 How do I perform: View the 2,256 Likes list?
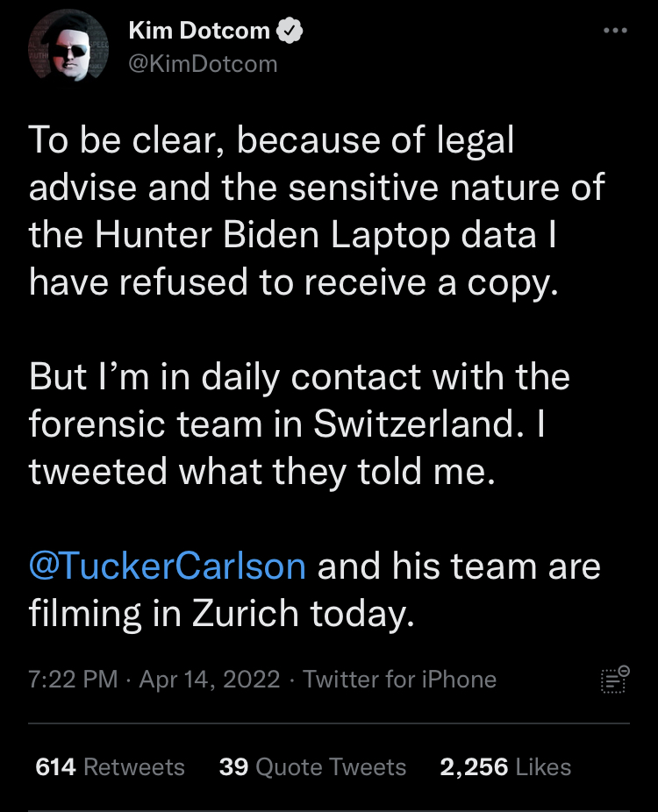[x=505, y=767]
